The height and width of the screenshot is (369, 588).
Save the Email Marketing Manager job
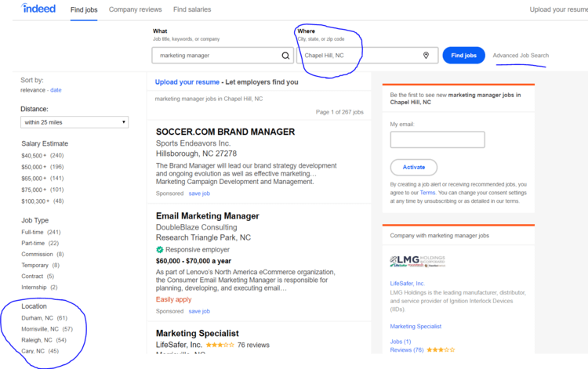point(199,311)
